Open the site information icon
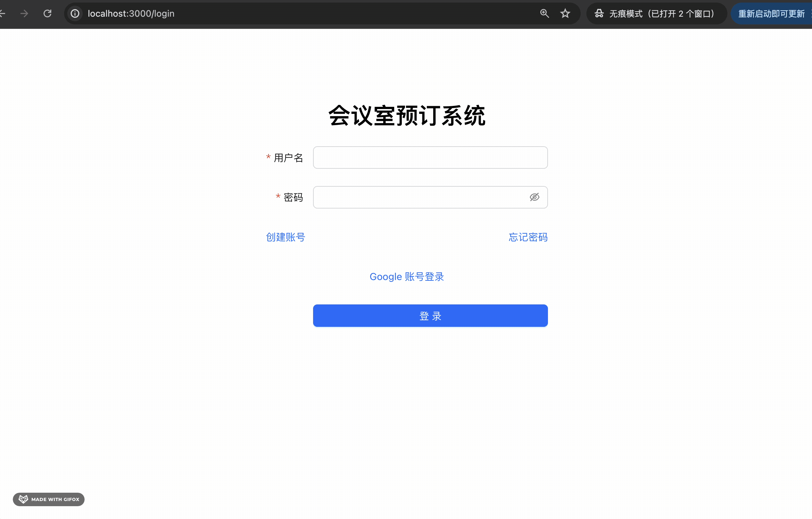This screenshot has height=519, width=812. coord(75,13)
